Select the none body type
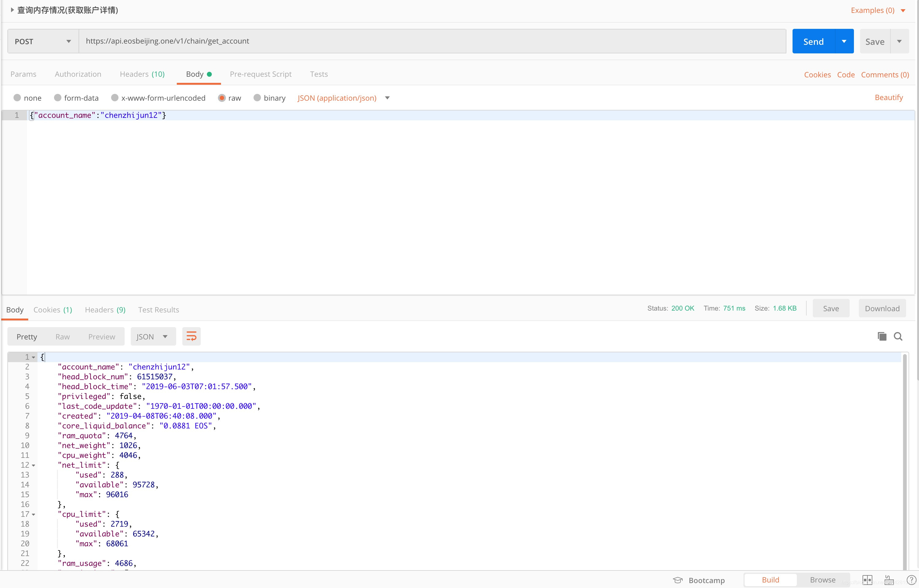Viewport: 919px width, 588px height. tap(17, 98)
